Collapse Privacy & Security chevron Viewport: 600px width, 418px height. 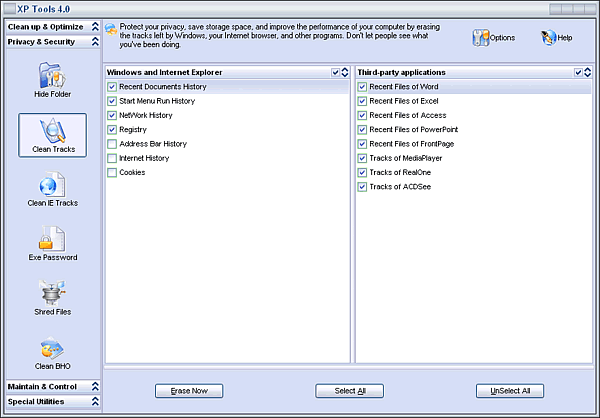(95, 42)
